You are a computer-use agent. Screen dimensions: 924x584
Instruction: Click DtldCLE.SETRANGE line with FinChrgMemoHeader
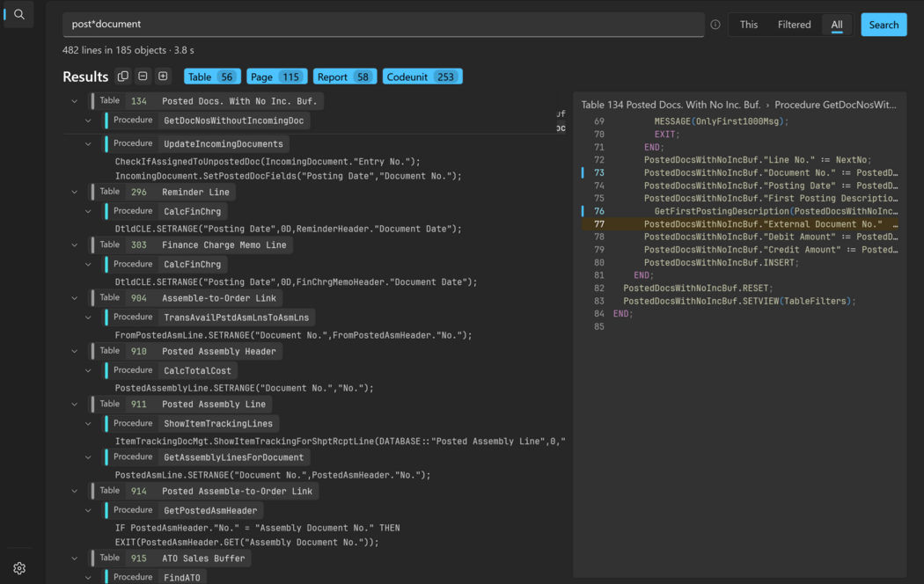(x=296, y=282)
